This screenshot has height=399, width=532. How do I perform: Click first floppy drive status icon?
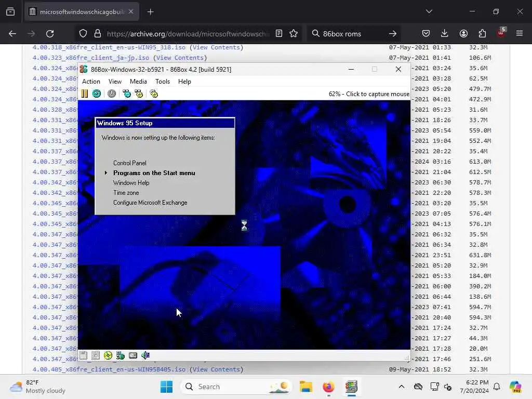[x=83, y=355]
